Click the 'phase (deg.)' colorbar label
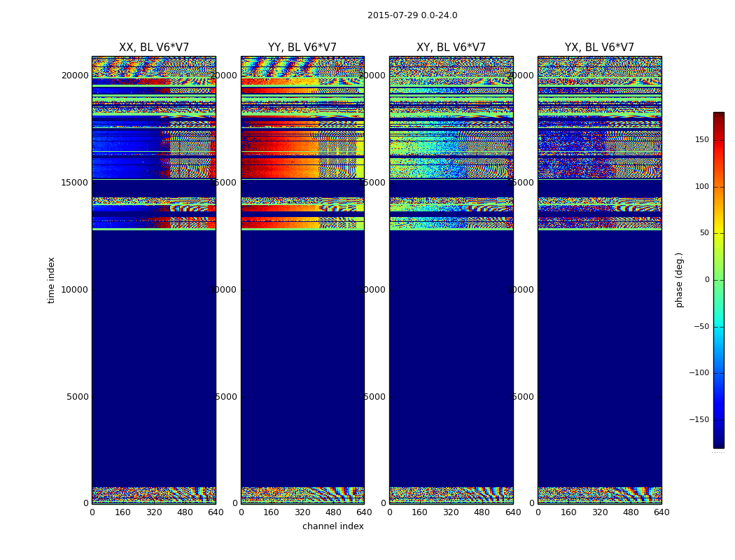The height and width of the screenshot is (560, 735). (679, 280)
